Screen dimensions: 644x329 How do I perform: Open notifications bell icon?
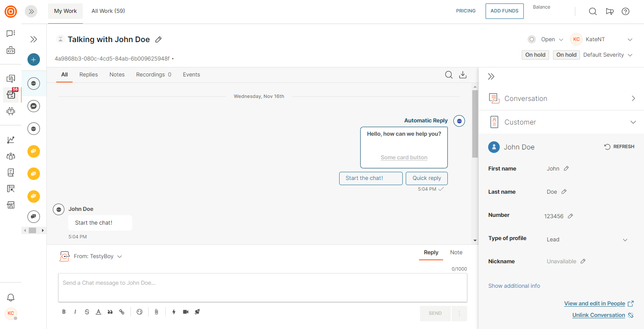point(11,298)
